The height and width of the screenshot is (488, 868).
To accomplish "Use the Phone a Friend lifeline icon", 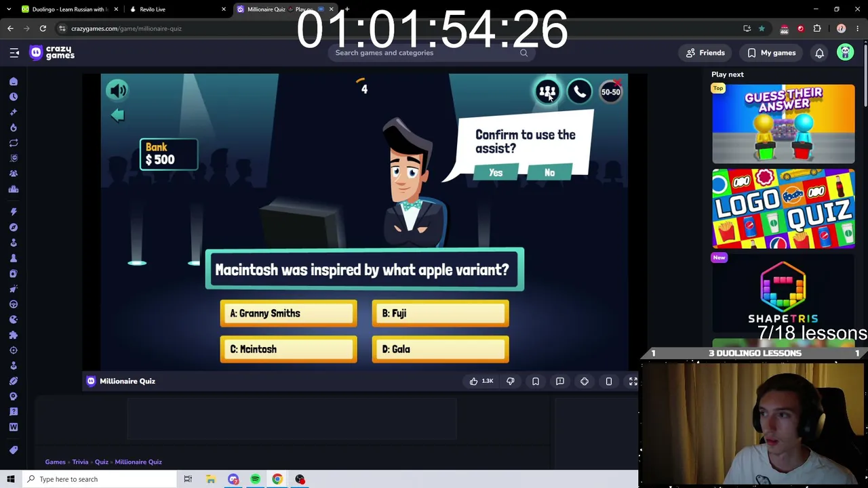I will click(x=579, y=91).
